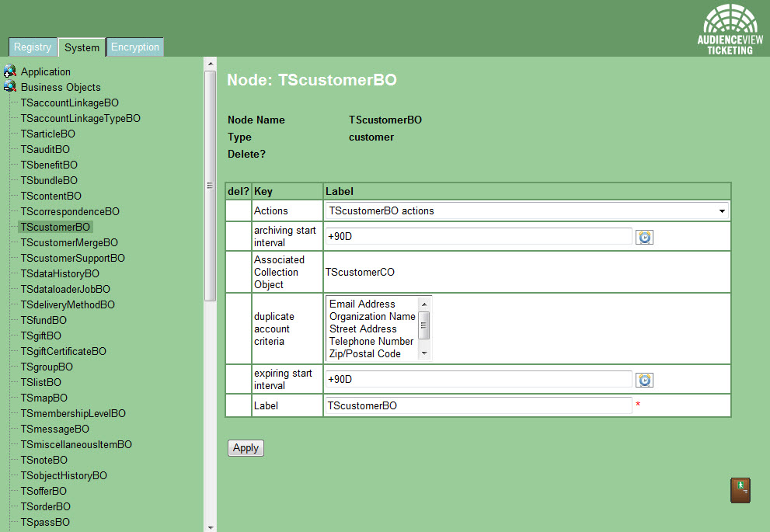Open date picker for archiving start interval
The image size is (770, 532).
(644, 237)
